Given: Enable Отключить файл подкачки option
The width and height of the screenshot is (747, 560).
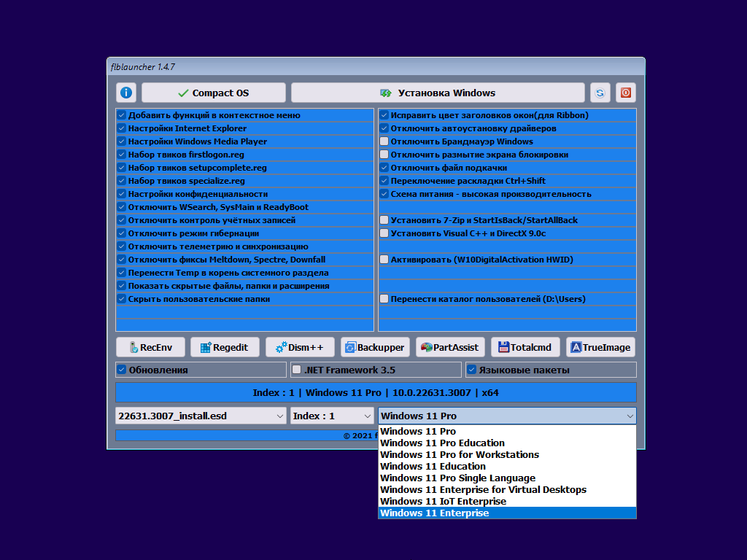Looking at the screenshot, I should click(x=384, y=168).
